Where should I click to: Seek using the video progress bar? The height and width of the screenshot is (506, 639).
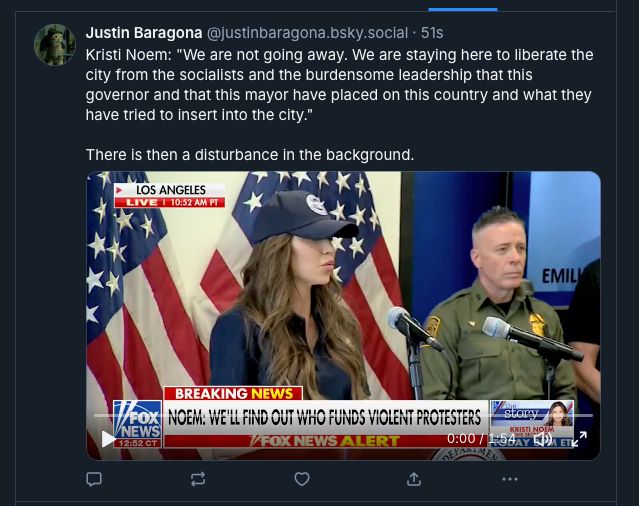tap(340, 415)
